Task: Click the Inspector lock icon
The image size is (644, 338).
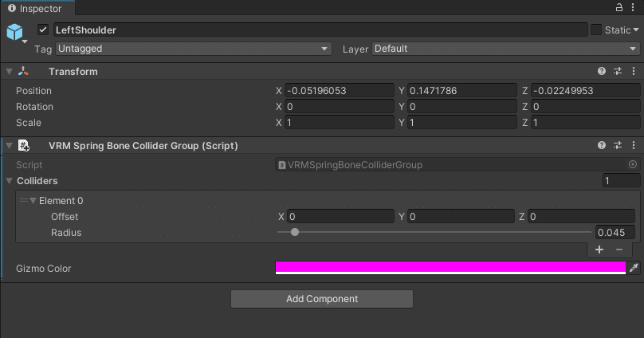Action: point(619,7)
